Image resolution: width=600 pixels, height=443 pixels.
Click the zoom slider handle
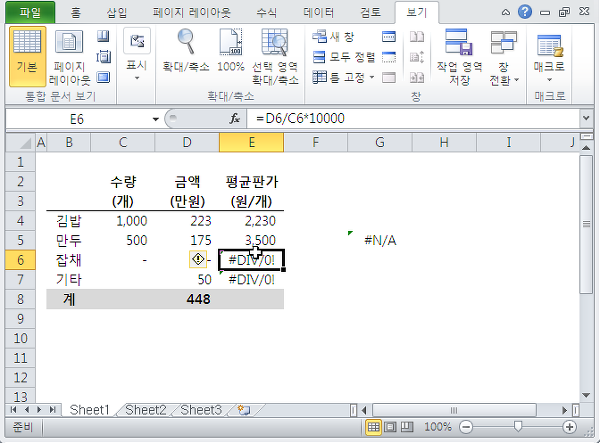pos(518,426)
